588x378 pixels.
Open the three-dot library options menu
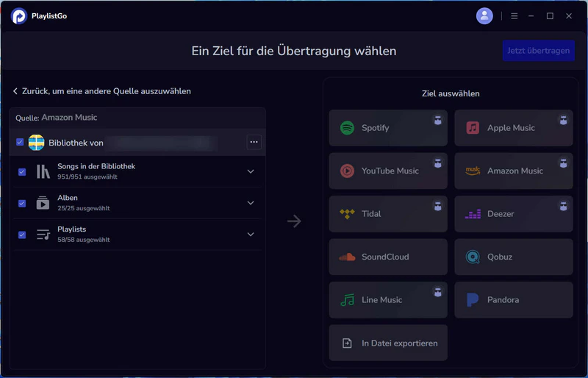pyautogui.click(x=254, y=142)
